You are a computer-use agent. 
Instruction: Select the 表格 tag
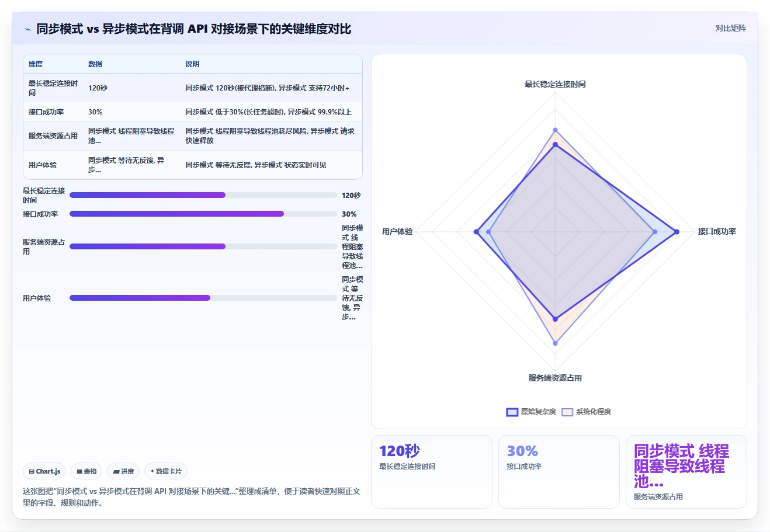(x=86, y=471)
